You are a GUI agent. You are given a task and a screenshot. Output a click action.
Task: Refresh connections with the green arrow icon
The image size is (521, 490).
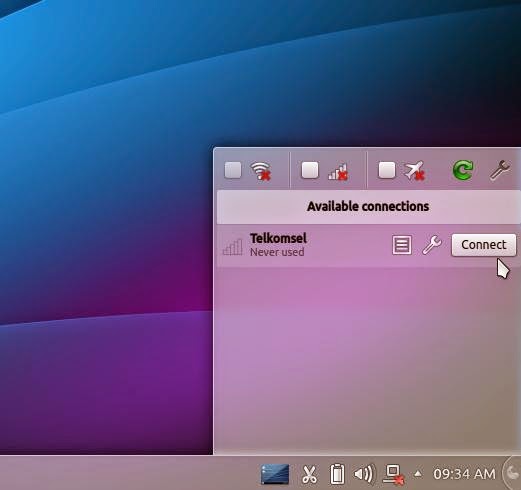coord(463,170)
